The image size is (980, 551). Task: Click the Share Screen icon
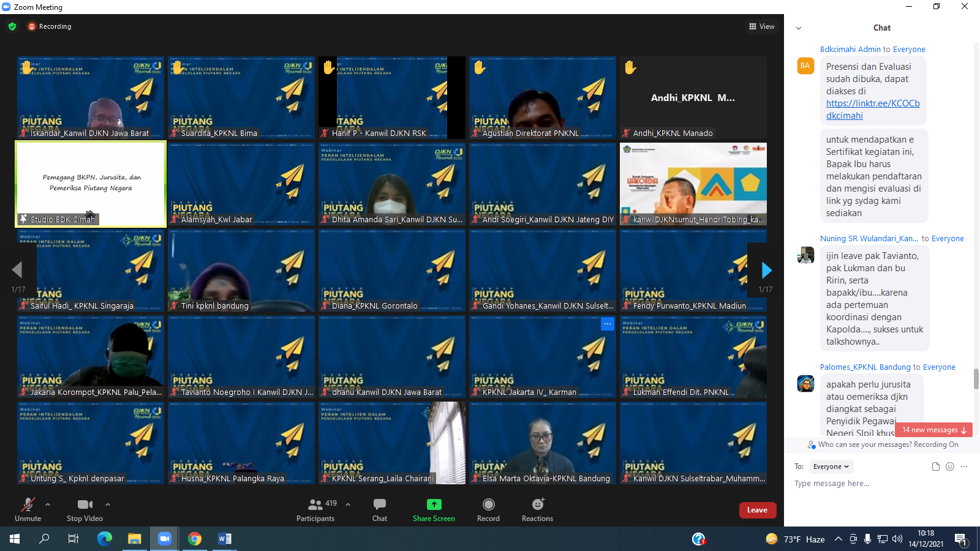pyautogui.click(x=434, y=504)
